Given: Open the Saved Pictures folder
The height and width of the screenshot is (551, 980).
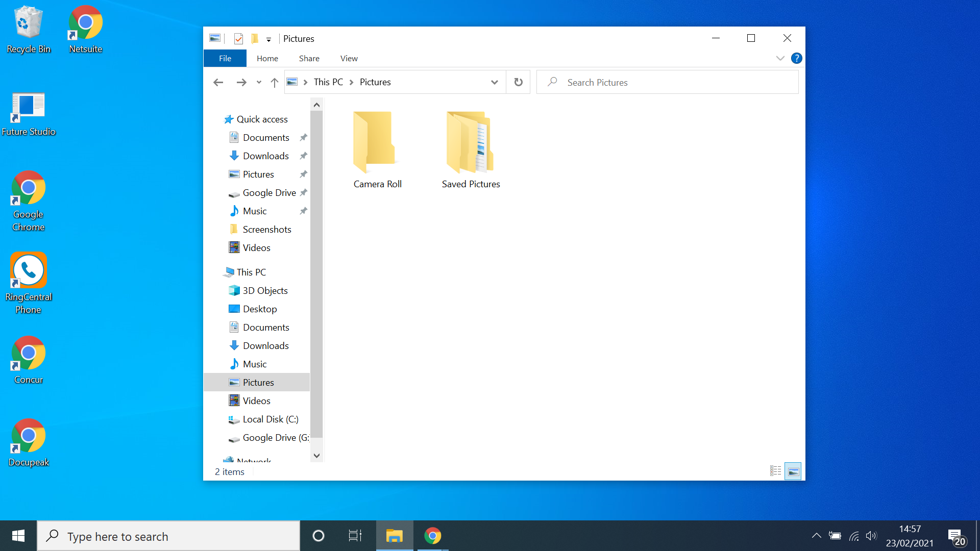Looking at the screenshot, I should point(470,148).
